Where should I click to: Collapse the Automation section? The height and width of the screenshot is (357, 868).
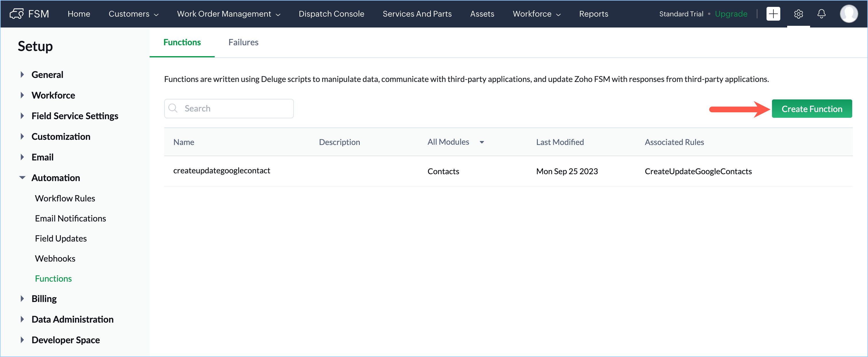[x=22, y=177]
